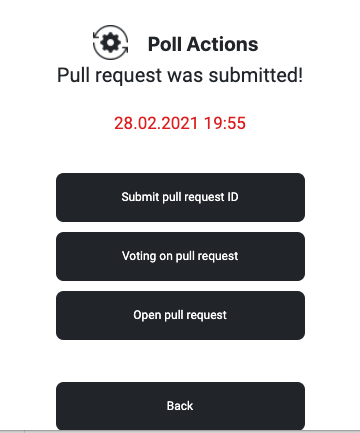Go back using the Back button
Viewport: 360px width, 433px height.
click(180, 406)
